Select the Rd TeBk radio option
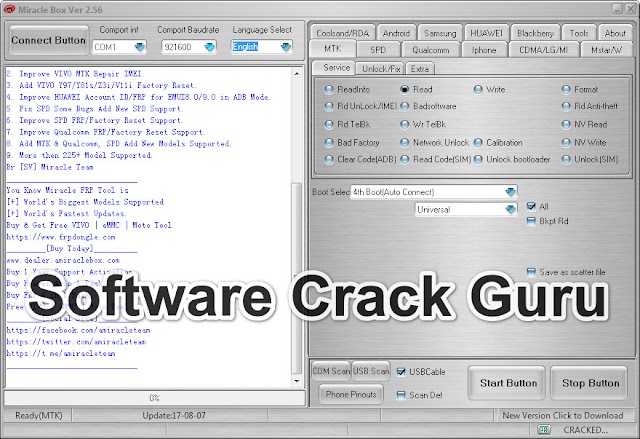 tap(329, 124)
